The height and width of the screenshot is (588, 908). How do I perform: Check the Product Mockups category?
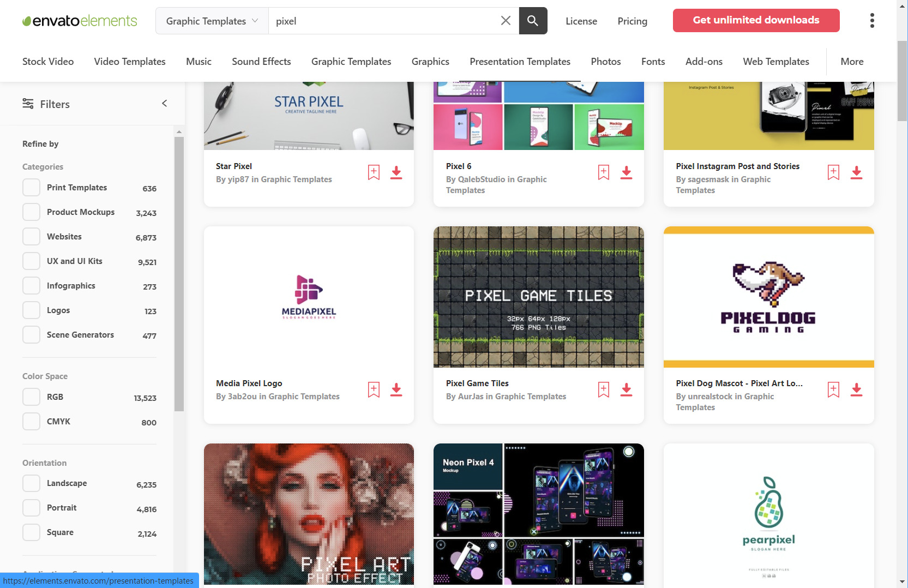click(x=31, y=212)
